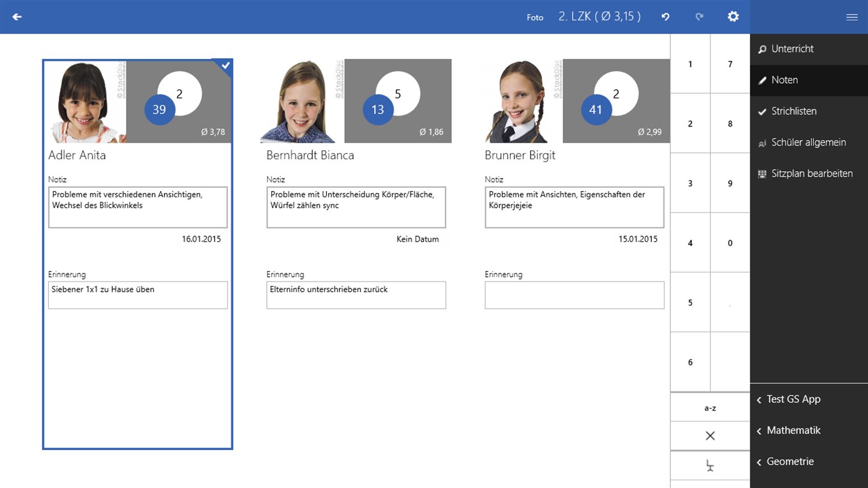Click the X delete key on keypad
The image size is (868, 488).
(710, 436)
